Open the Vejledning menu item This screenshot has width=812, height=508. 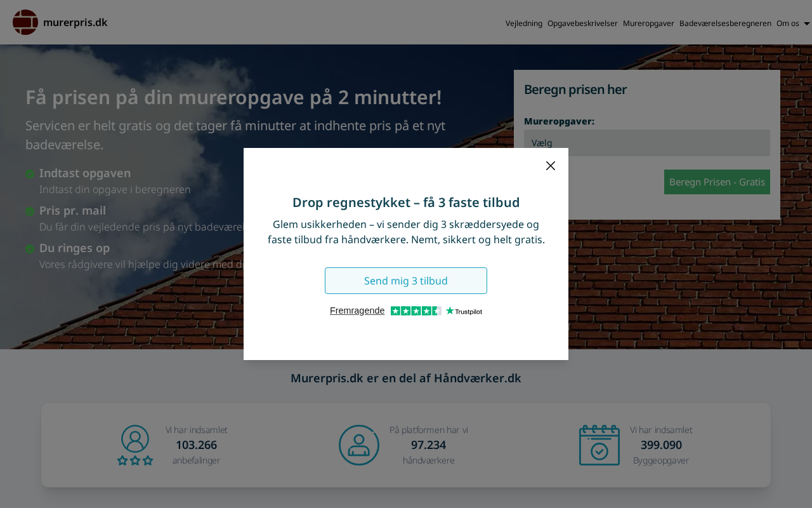coord(524,23)
